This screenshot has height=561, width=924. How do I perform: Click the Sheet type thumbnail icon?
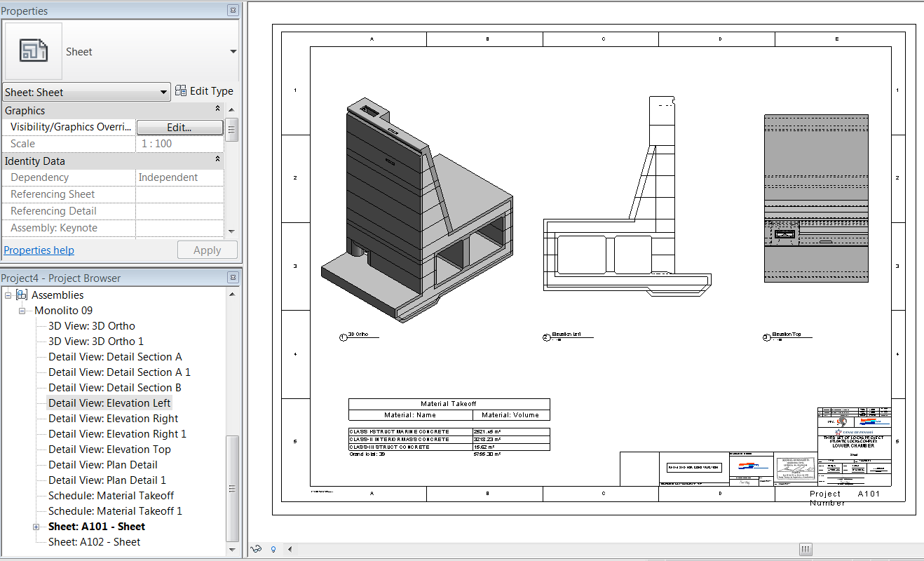(x=34, y=51)
